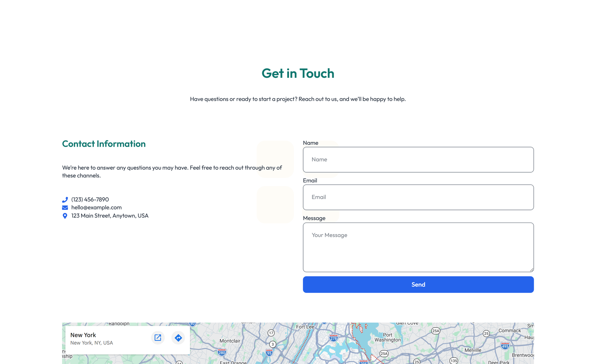Click the (123) 456-7890 phone number
This screenshot has width=596, height=364.
click(x=90, y=199)
